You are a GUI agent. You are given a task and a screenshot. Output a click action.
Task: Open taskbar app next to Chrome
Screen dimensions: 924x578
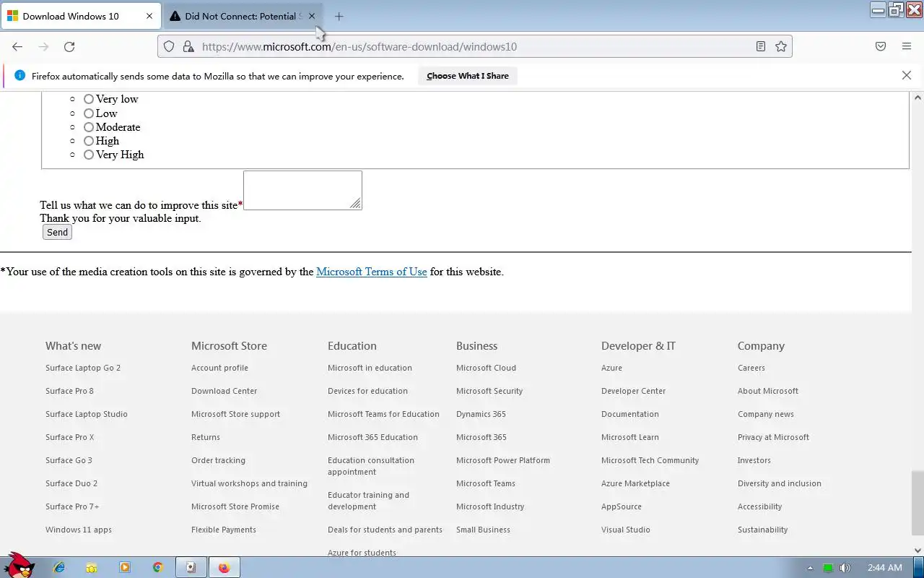coord(191,567)
